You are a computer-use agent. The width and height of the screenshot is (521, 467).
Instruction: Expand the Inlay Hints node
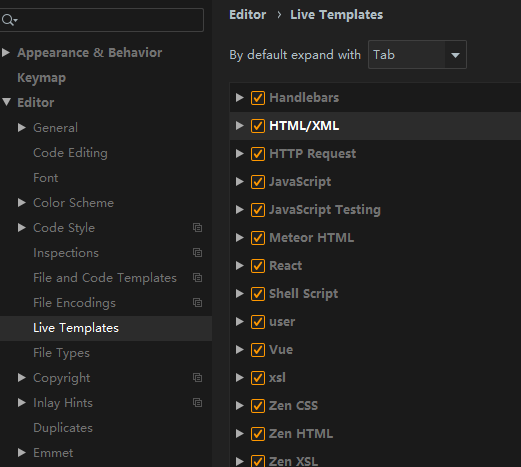pos(22,402)
